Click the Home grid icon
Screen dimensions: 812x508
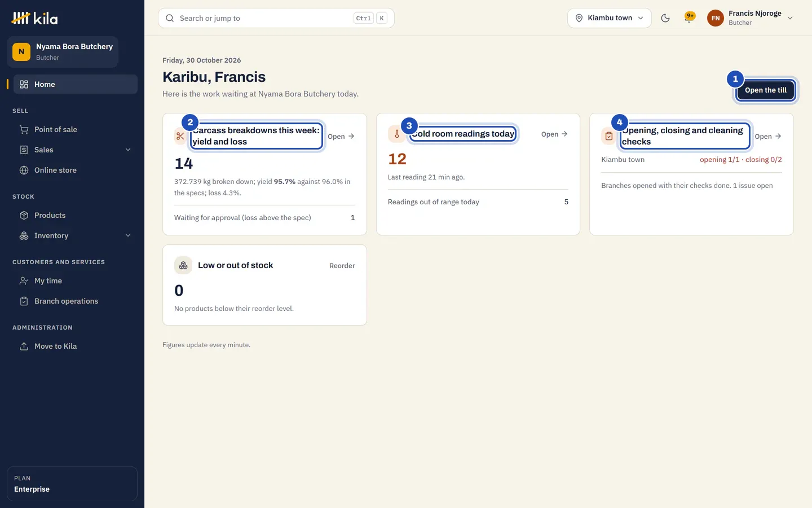tap(24, 84)
